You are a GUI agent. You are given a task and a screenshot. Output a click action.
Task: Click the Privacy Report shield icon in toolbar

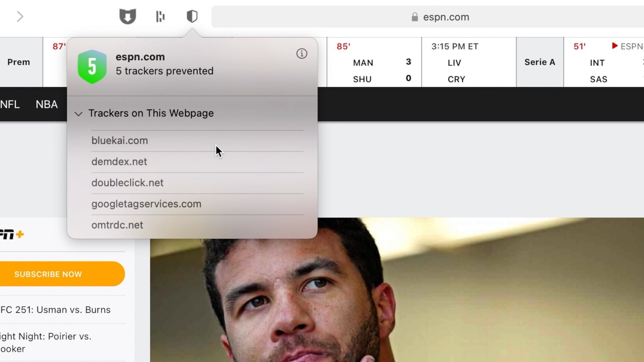click(x=192, y=16)
